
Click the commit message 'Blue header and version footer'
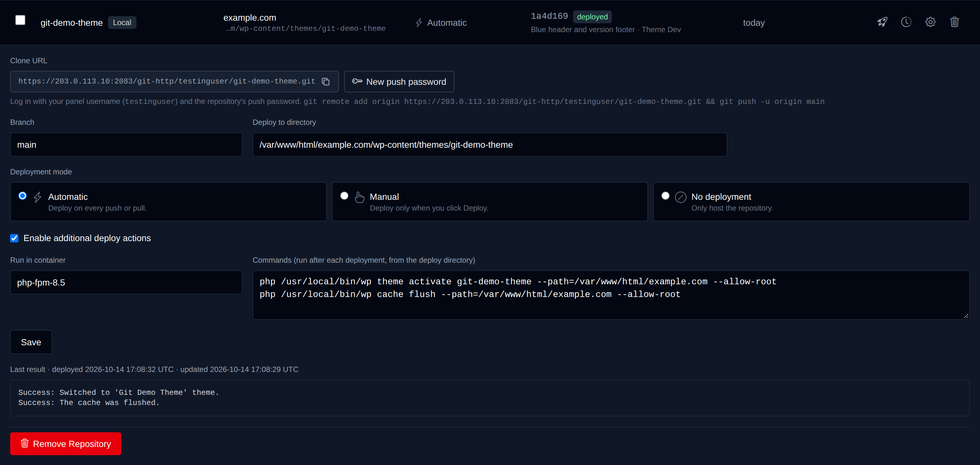[582, 30]
